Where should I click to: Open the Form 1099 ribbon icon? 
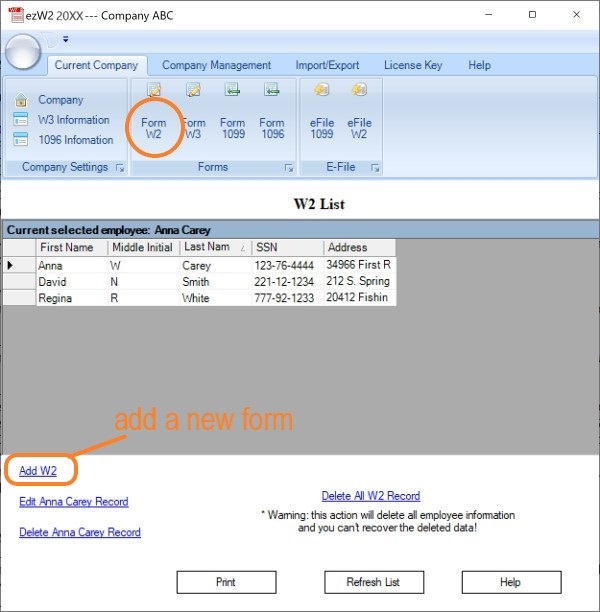232,90
